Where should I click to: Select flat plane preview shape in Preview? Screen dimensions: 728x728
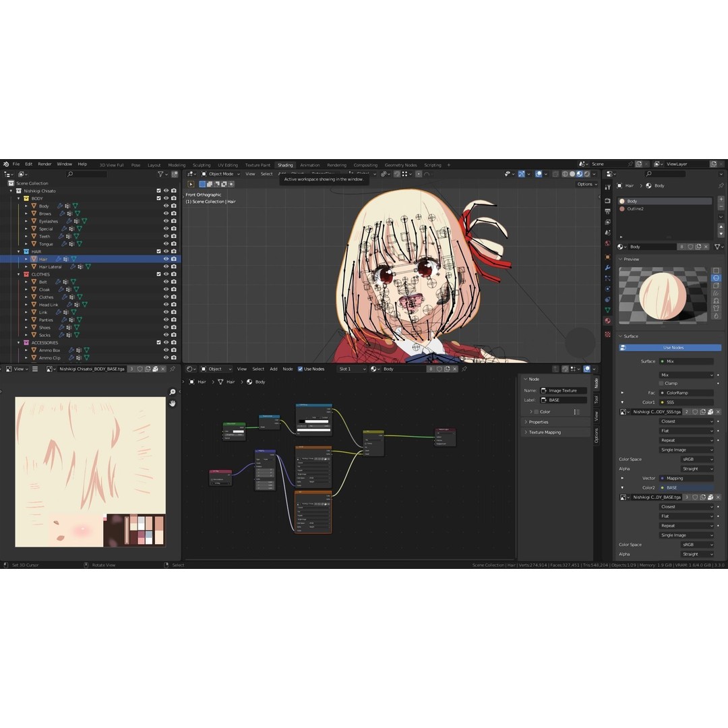[716, 270]
